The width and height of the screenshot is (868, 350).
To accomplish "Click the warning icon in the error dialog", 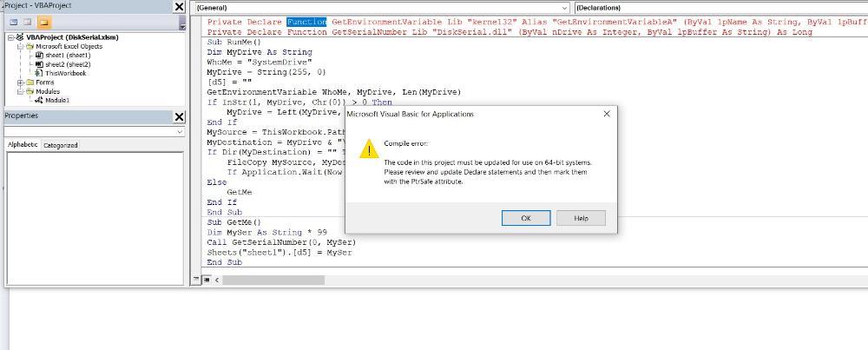I will [x=369, y=149].
